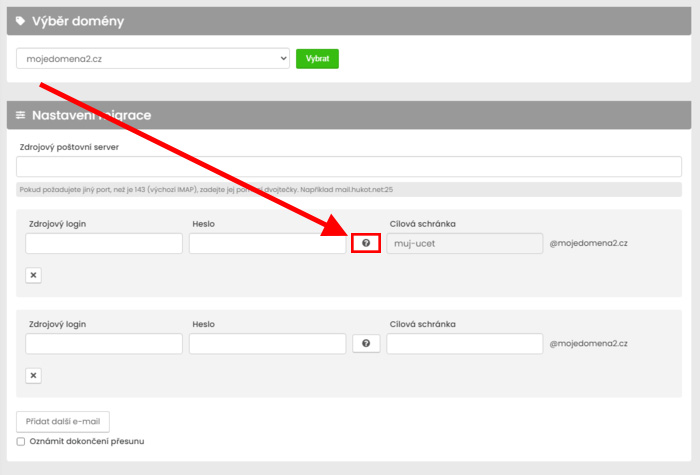Image resolution: width=700 pixels, height=475 pixels.
Task: Click the Heslo field in second row
Action: (x=267, y=343)
